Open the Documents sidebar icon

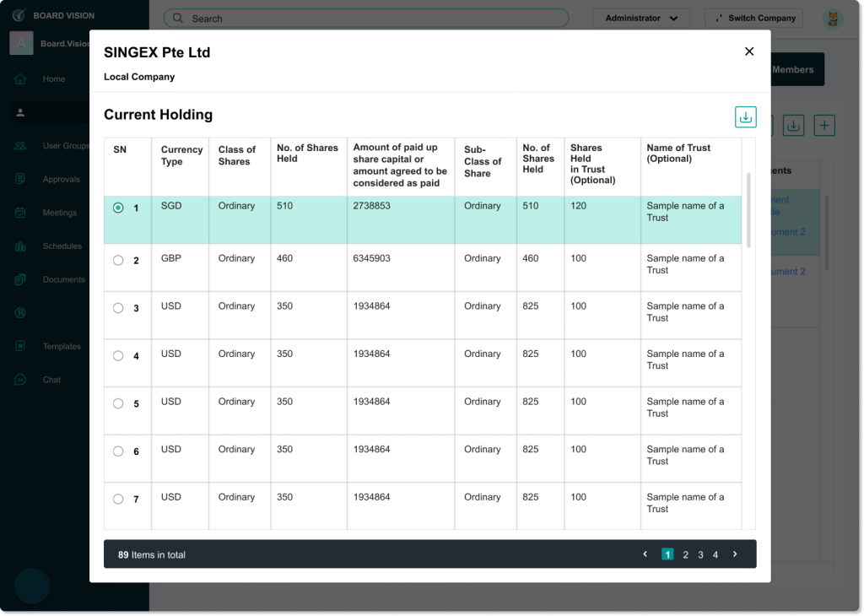pos(21,279)
